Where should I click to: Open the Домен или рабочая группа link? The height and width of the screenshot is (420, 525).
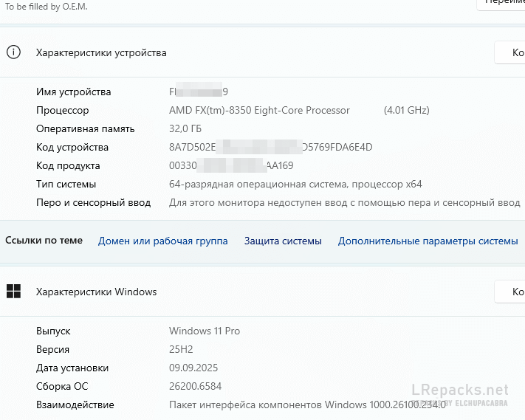[162, 241]
